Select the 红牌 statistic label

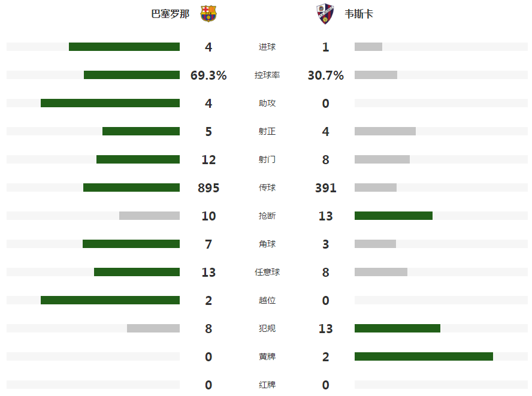point(267,385)
